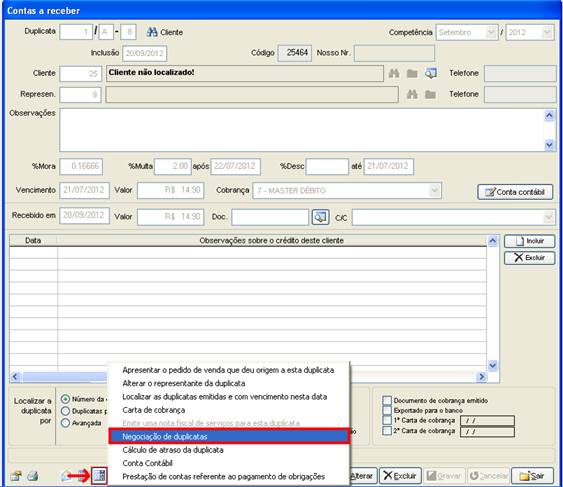The width and height of the screenshot is (563, 487).
Task: Click credit table scroll up arrow
Action: tap(493, 241)
